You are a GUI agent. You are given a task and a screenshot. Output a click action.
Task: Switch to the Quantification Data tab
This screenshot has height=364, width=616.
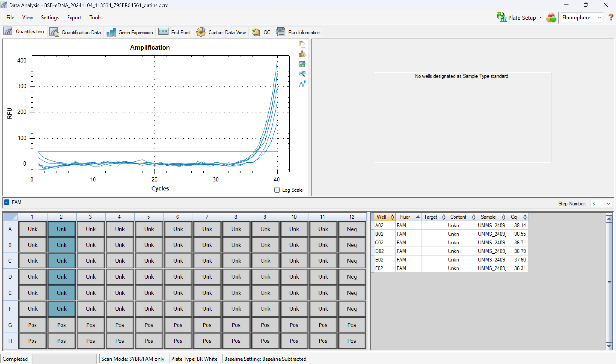(x=75, y=32)
